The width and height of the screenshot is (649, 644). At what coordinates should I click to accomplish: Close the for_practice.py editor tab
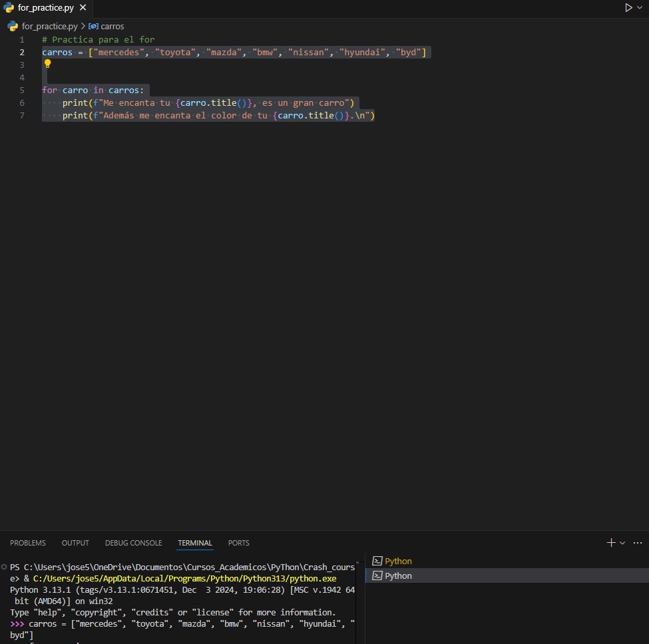pos(83,8)
